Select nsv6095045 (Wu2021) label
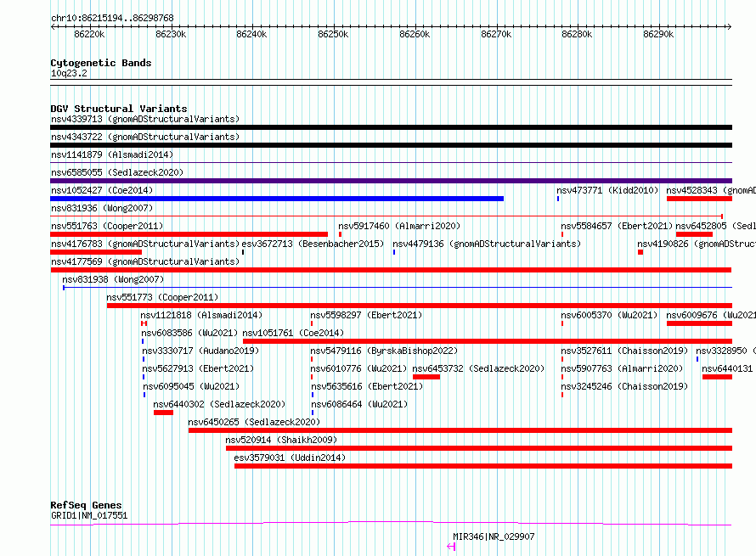 (191, 386)
